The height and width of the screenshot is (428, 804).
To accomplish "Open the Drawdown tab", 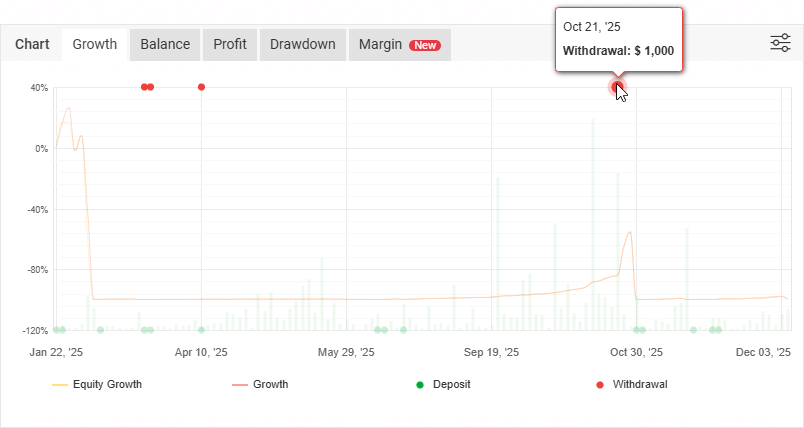I will (x=303, y=44).
